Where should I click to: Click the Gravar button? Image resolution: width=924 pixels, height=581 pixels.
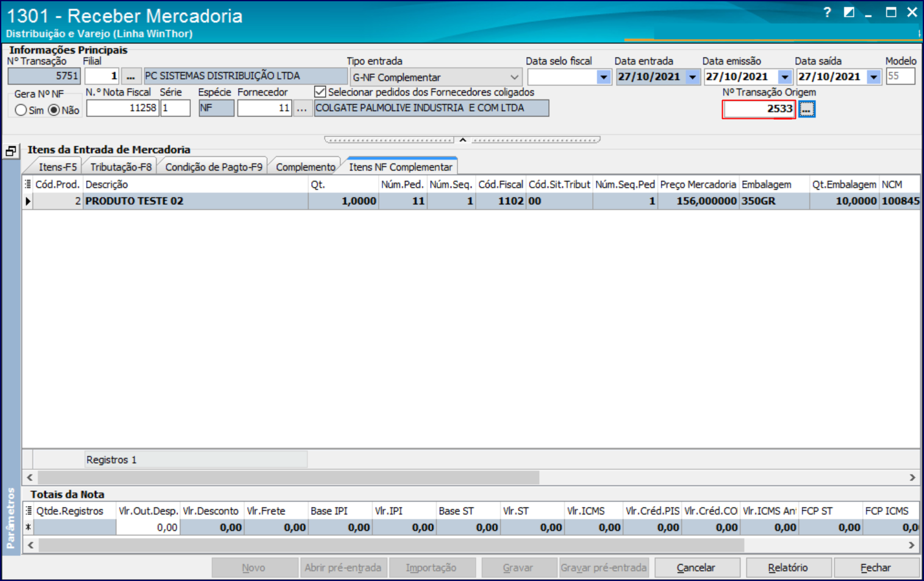click(x=518, y=568)
